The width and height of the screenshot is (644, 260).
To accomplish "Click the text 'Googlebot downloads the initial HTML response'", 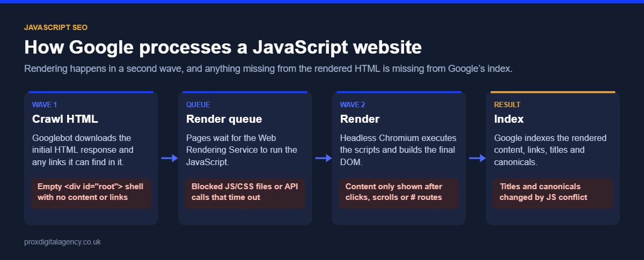I will pyautogui.click(x=83, y=150).
